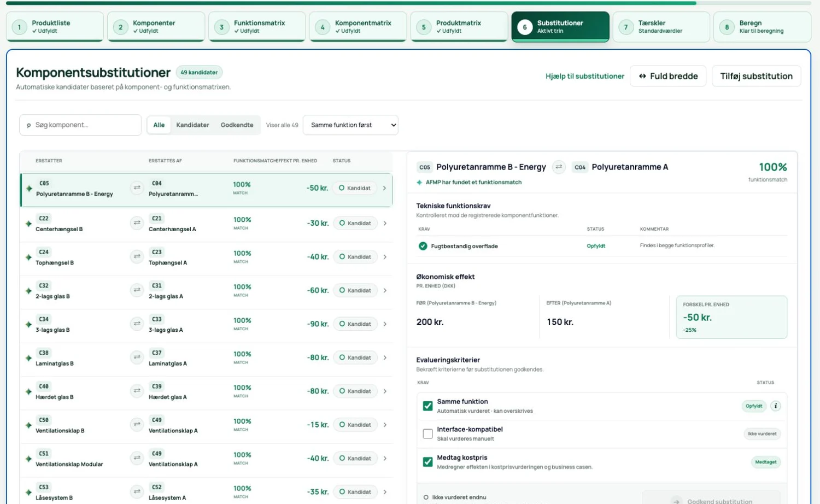820x504 pixels.
Task: Uncheck the Samme funktion checkbox
Action: click(427, 406)
